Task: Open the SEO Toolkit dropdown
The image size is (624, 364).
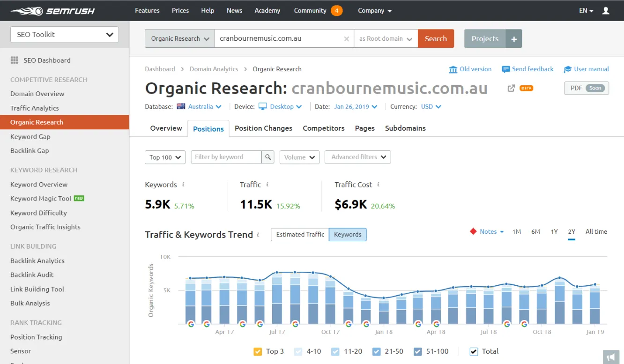Action: [x=65, y=35]
